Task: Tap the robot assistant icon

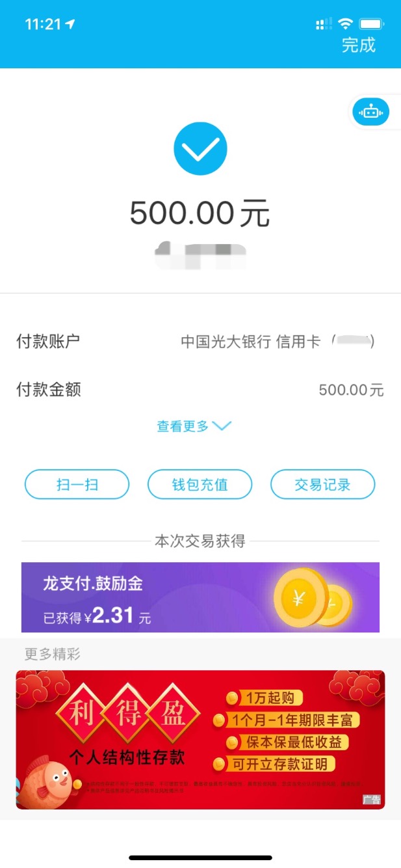Action: click(x=370, y=113)
